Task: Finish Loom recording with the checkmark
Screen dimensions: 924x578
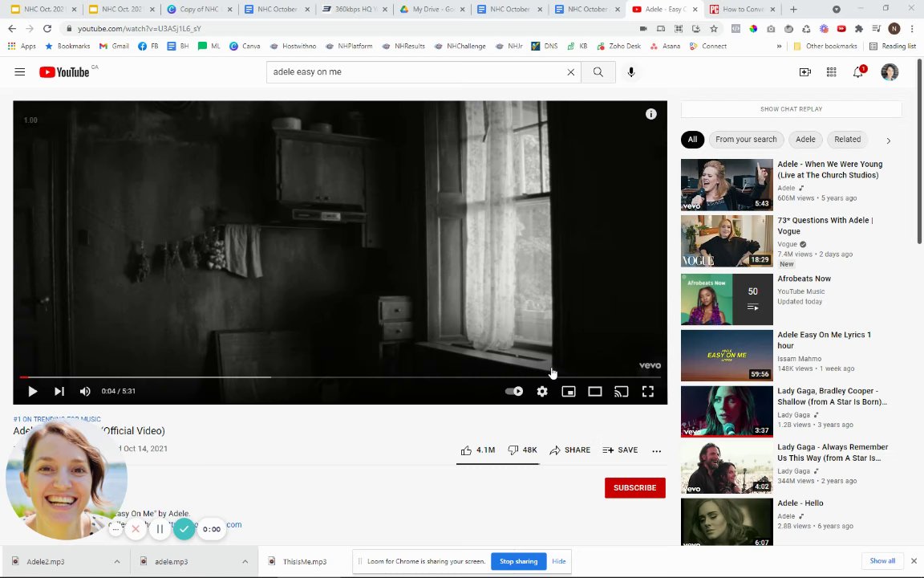Action: [184, 529]
